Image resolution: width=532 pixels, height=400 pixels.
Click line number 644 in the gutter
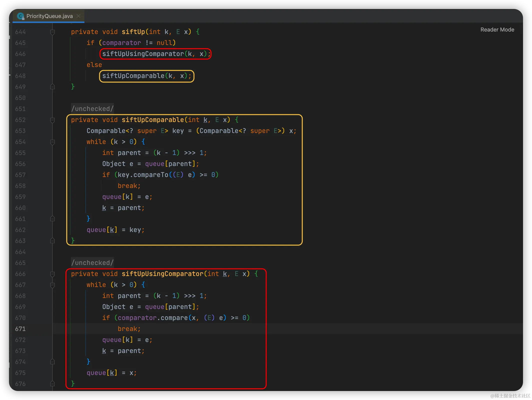pyautogui.click(x=20, y=32)
